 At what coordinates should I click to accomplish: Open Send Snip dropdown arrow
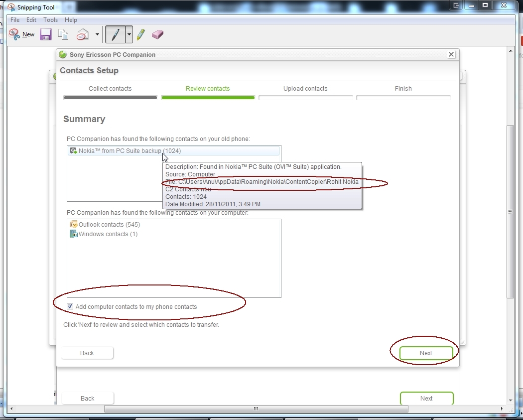97,34
